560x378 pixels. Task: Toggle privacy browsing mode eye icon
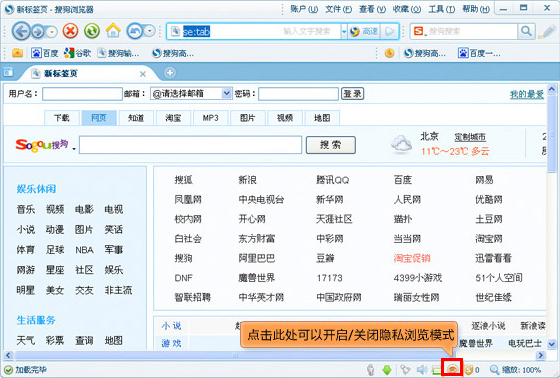click(452, 368)
